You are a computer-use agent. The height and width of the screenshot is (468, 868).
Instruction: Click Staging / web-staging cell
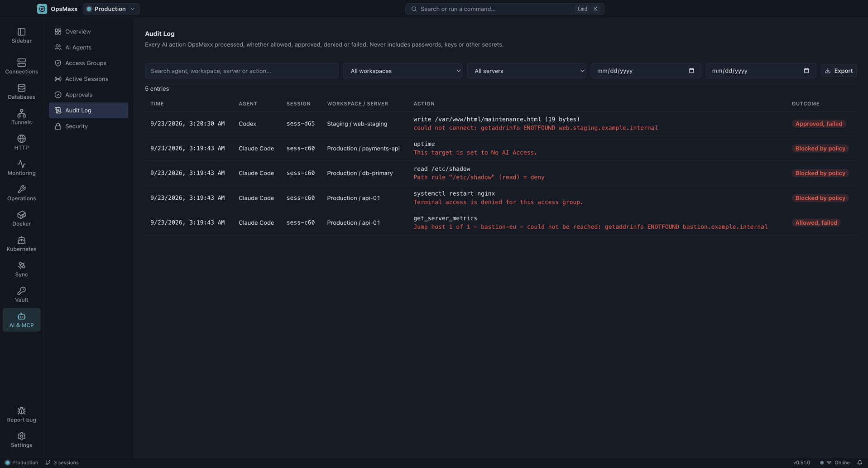(357, 124)
